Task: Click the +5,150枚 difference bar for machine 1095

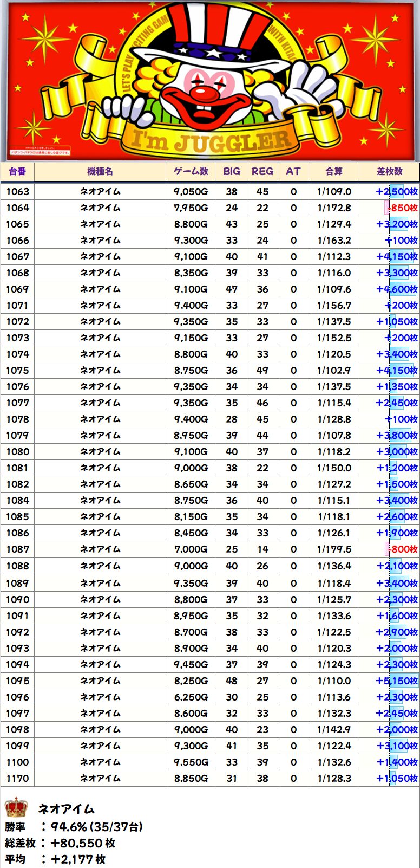Action: [397, 681]
